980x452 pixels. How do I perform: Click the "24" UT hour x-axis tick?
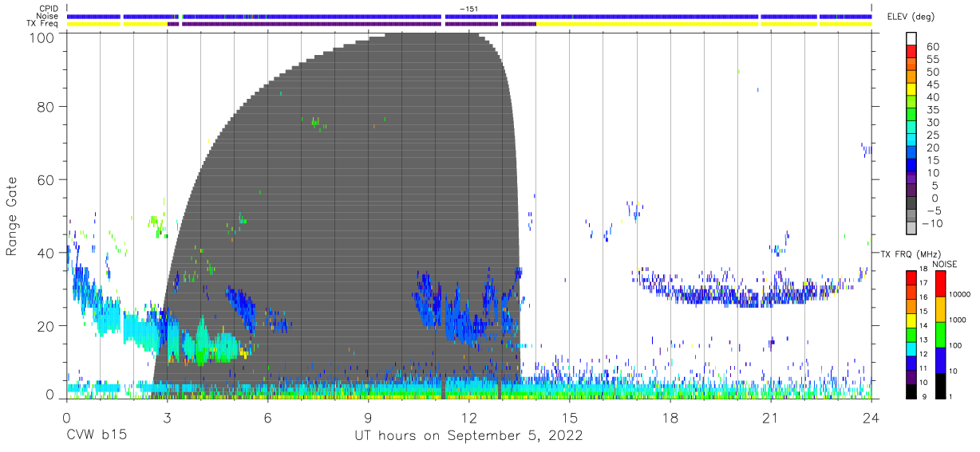pyautogui.click(x=871, y=417)
